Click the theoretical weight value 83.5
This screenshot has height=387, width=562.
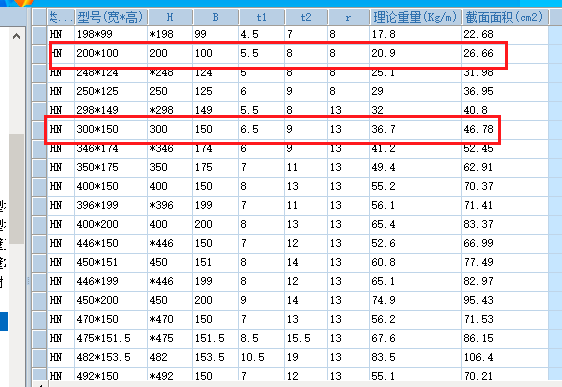tap(383, 357)
